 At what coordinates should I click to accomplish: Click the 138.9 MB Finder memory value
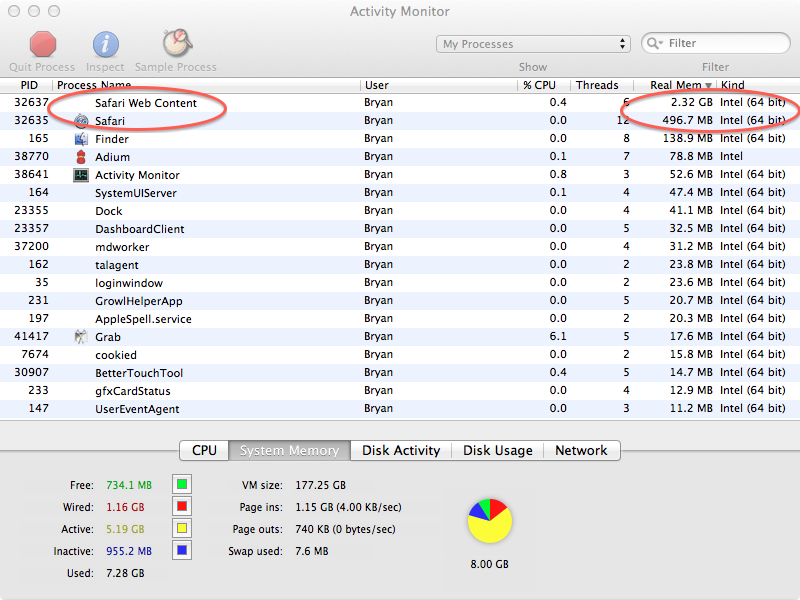[687, 138]
